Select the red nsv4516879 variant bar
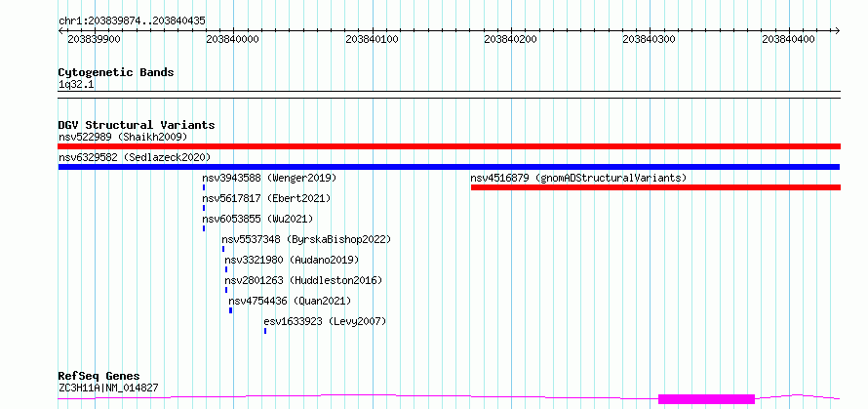 coord(656,187)
